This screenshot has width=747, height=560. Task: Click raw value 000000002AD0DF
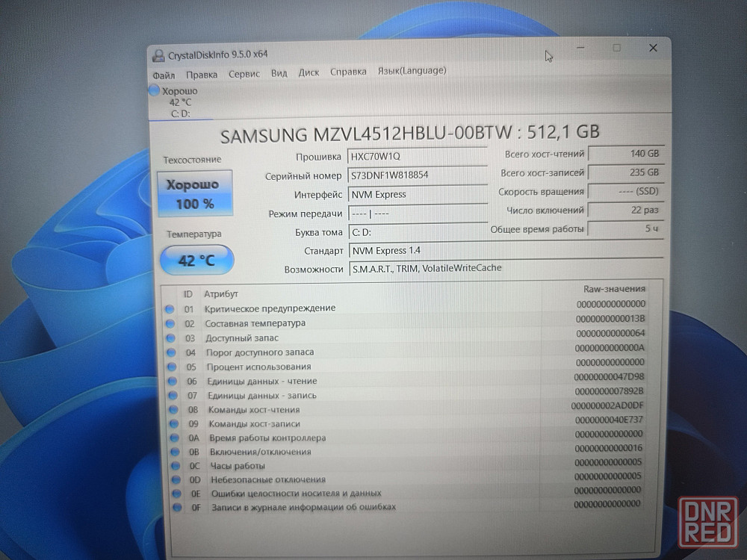click(607, 405)
